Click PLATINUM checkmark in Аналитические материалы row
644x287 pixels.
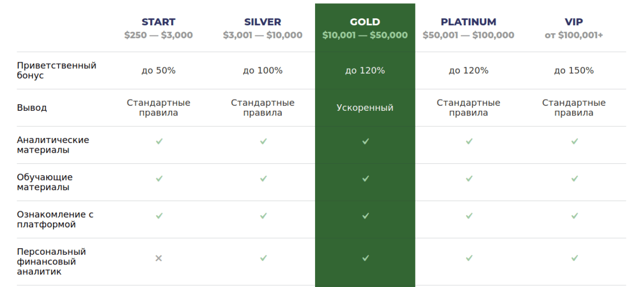(469, 141)
